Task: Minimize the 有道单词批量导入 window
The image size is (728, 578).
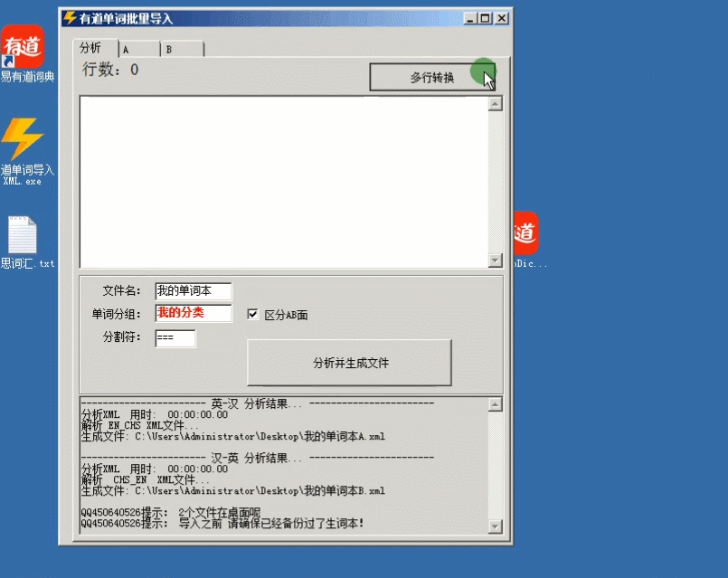Action: (470, 19)
